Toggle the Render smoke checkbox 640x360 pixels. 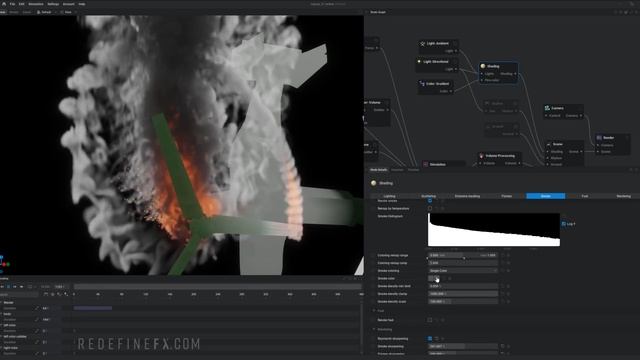[430, 201]
